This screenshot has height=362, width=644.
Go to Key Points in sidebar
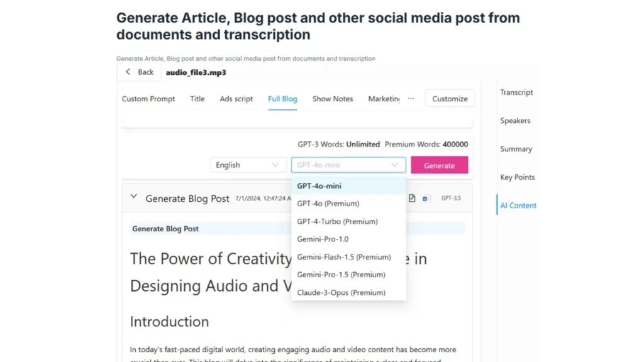pos(517,177)
